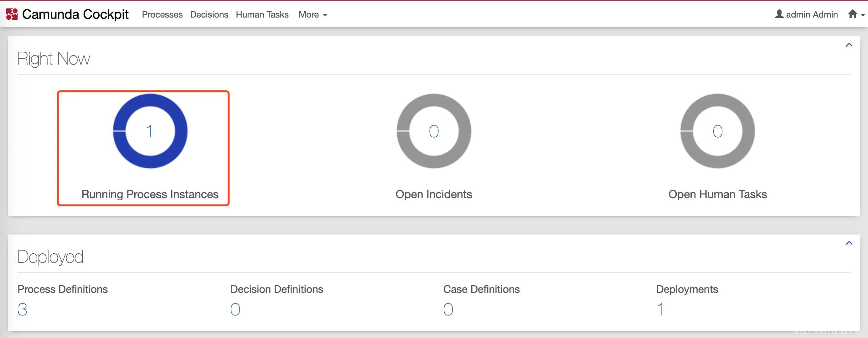Expand the More dropdown menu
The width and height of the screenshot is (868, 338).
coord(313,14)
